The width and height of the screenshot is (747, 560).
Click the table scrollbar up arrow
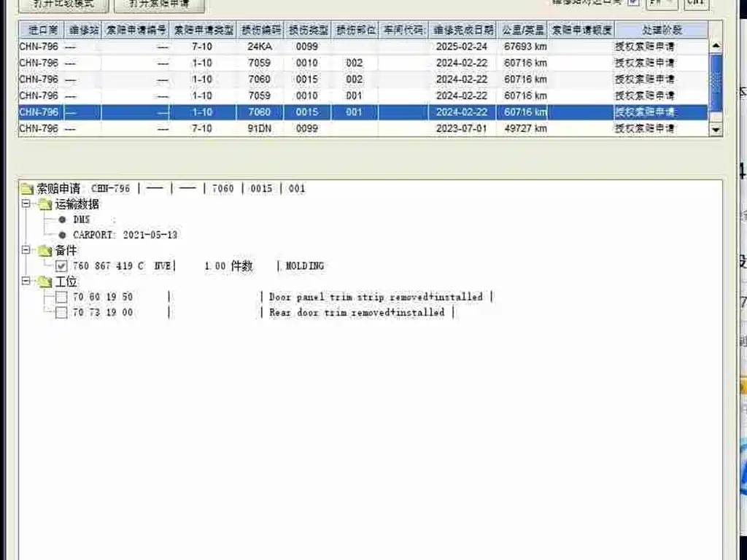pyautogui.click(x=716, y=47)
